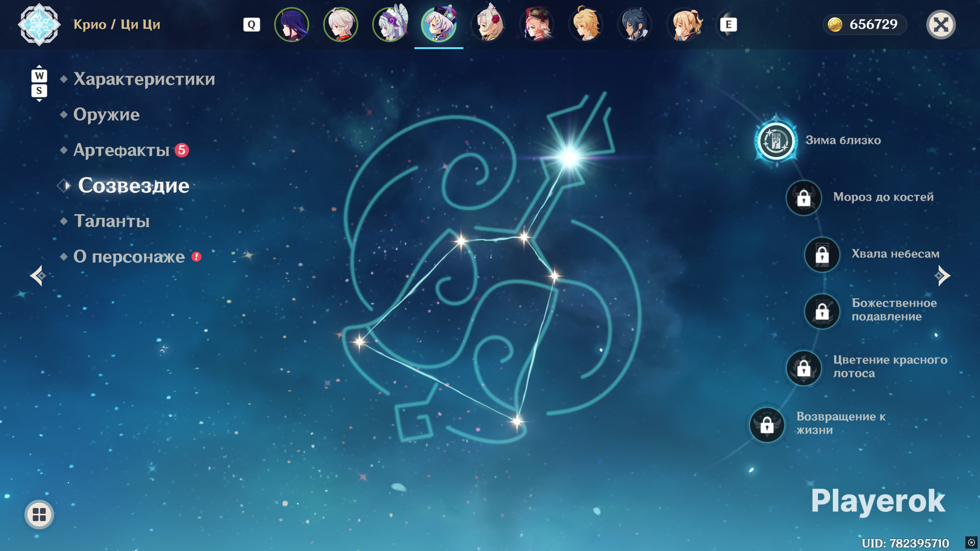Click the red alert badge on О персонаже
Screen dimensions: 980x551
196,257
